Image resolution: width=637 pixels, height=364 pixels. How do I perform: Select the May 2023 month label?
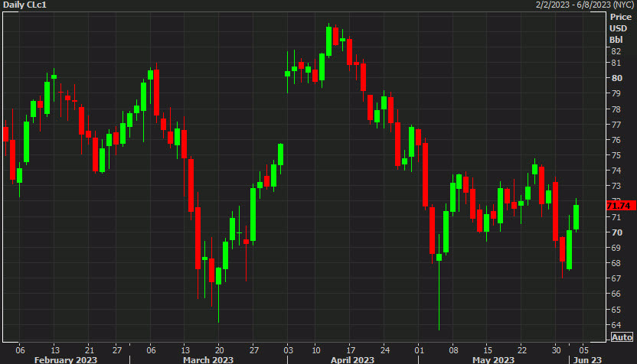pos(493,360)
